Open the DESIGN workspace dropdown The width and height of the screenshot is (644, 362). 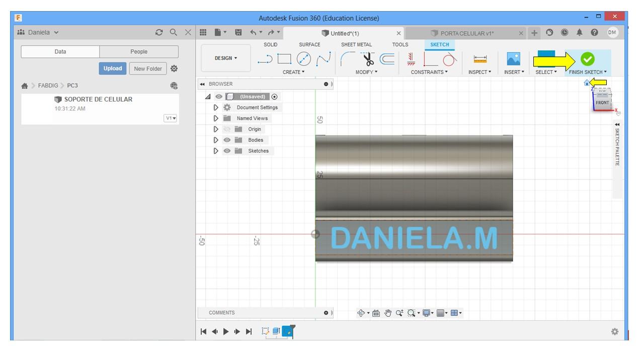point(226,58)
